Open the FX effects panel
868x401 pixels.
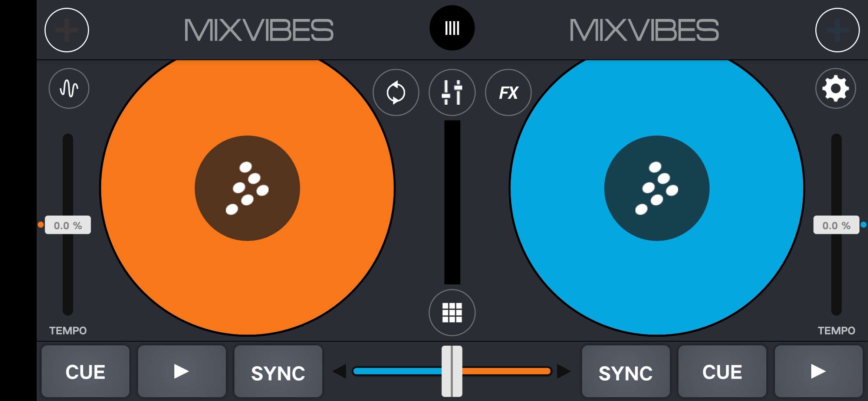tap(508, 92)
